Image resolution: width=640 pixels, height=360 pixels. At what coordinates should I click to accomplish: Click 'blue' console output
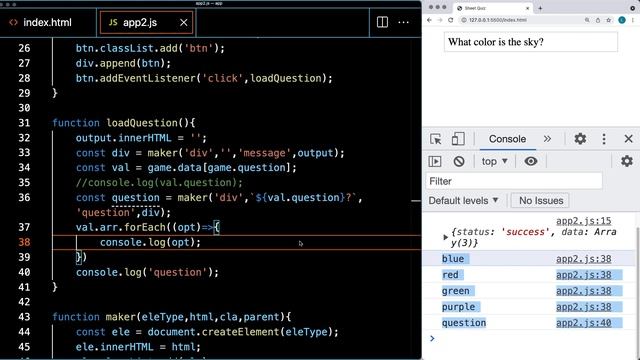point(453,259)
